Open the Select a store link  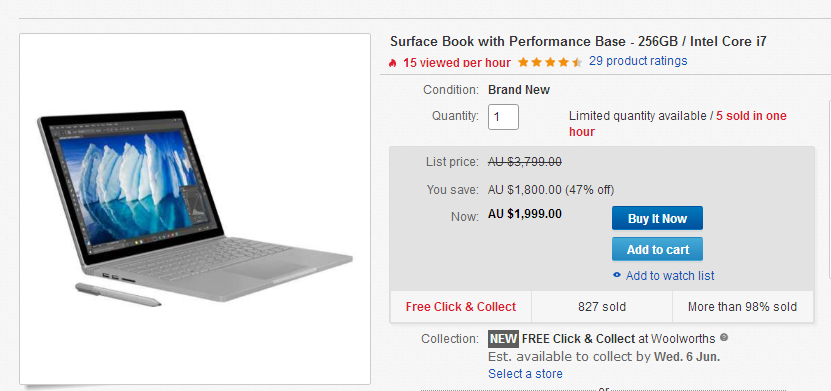tap(525, 374)
